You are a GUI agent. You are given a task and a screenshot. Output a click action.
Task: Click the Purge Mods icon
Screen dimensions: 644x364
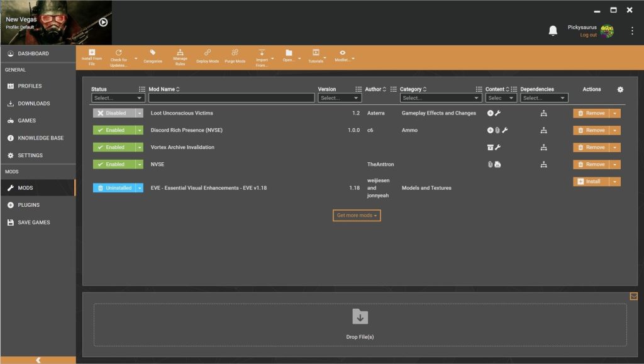(x=235, y=53)
